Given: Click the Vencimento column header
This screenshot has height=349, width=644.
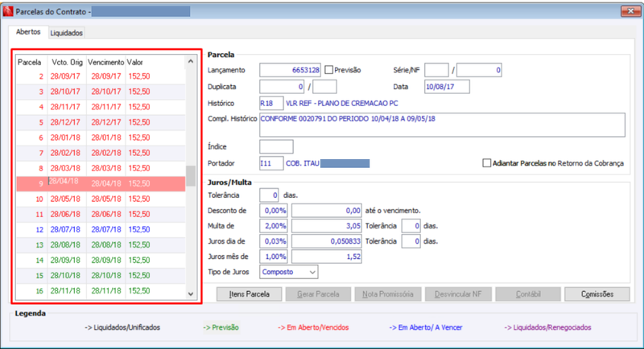Looking at the screenshot, I should 106,63.
